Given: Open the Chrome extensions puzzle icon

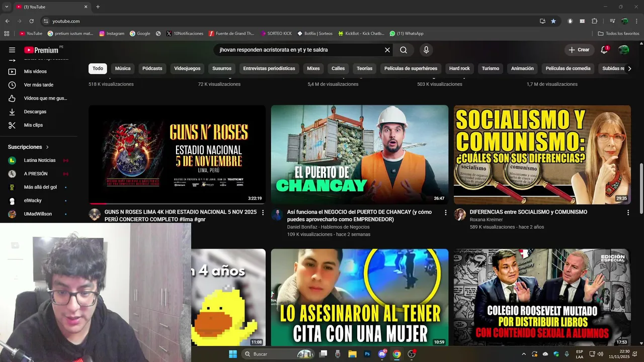Looking at the screenshot, I should pos(595,21).
